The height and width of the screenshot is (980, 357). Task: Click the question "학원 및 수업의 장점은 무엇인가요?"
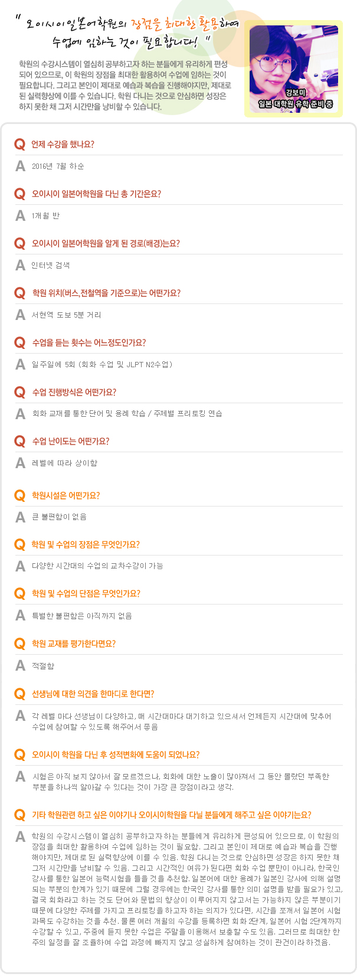(86, 545)
